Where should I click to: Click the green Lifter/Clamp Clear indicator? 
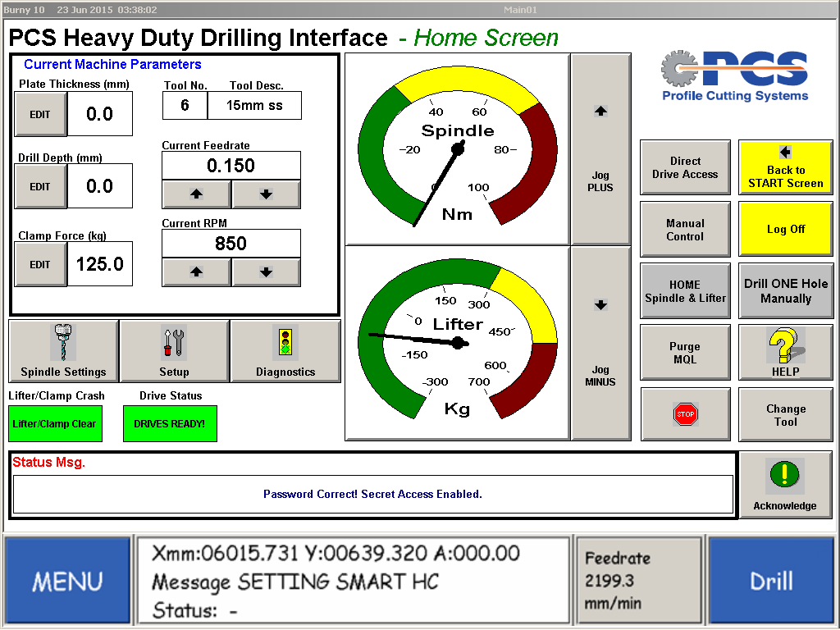(55, 424)
